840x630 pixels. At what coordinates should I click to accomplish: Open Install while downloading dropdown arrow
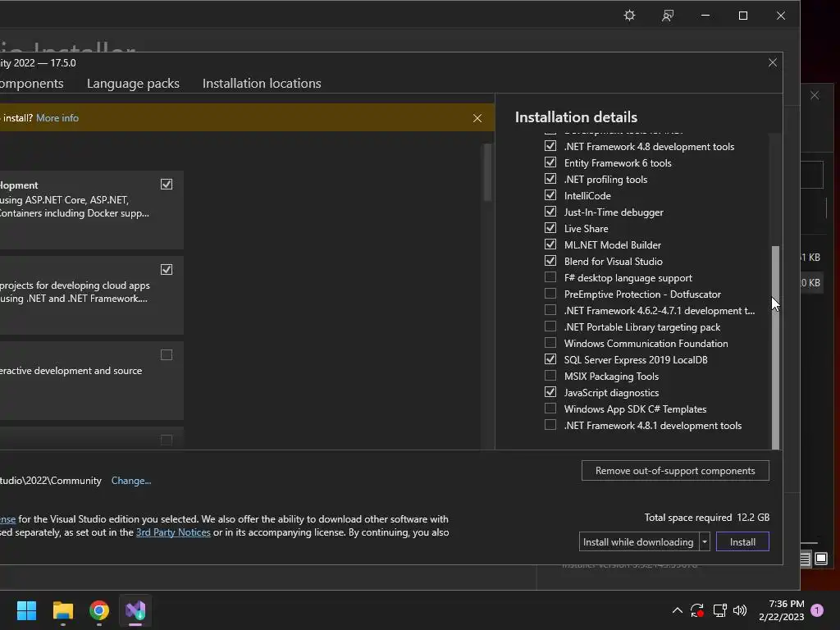tap(705, 541)
